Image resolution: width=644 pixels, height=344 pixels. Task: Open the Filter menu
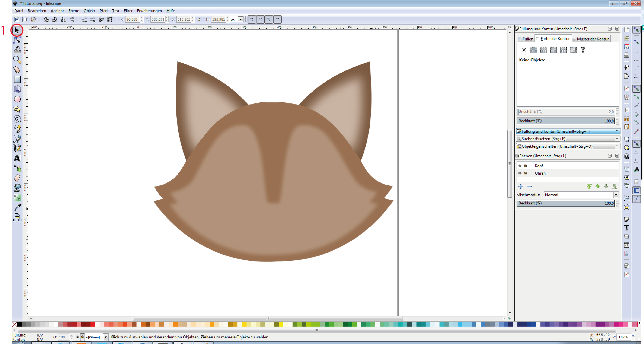[x=128, y=11]
